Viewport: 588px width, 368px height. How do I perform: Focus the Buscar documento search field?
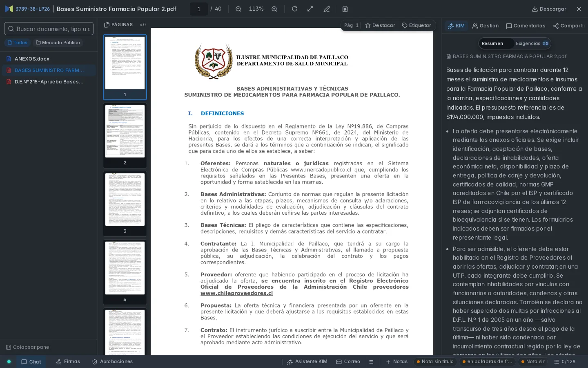pyautogui.click(x=49, y=29)
